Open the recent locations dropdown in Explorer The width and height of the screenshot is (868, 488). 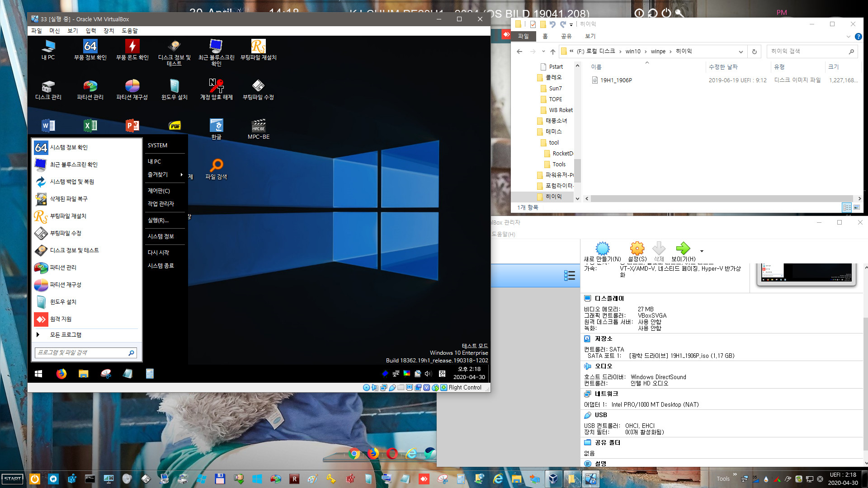[x=543, y=52]
